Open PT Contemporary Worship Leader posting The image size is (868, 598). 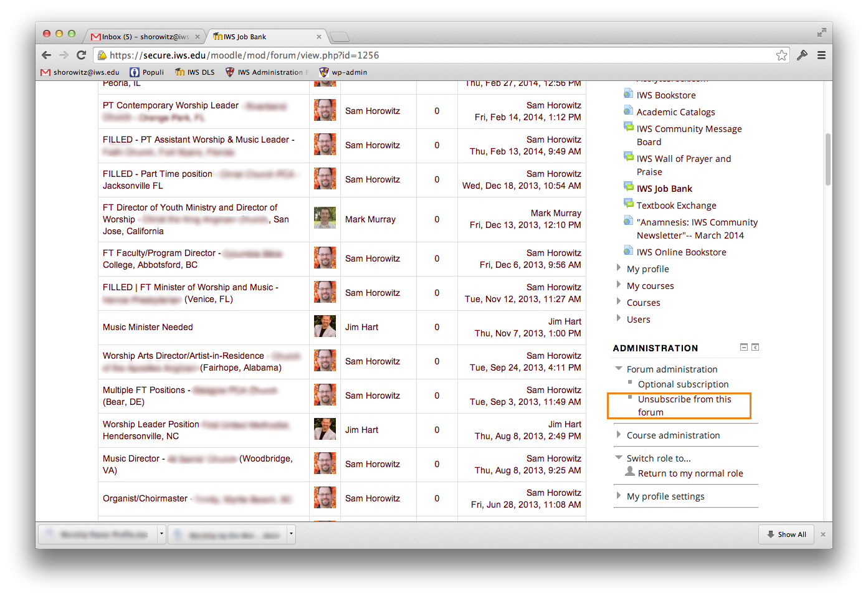click(171, 105)
